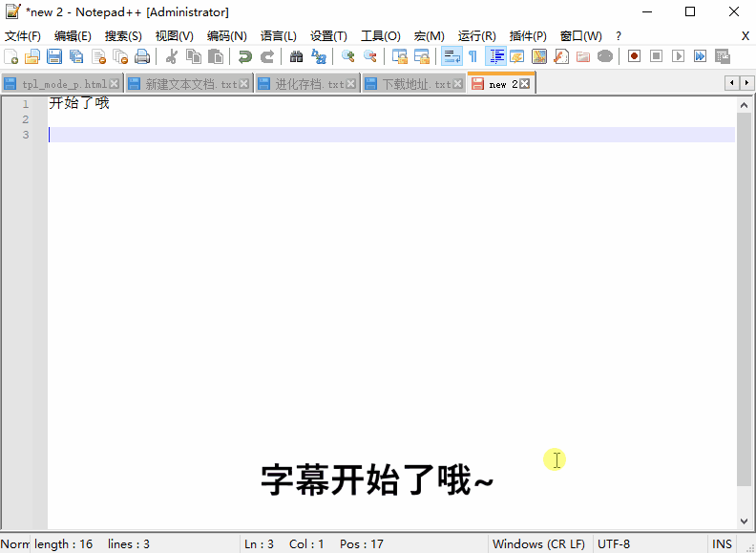Open the 插件(P) menu

click(528, 36)
